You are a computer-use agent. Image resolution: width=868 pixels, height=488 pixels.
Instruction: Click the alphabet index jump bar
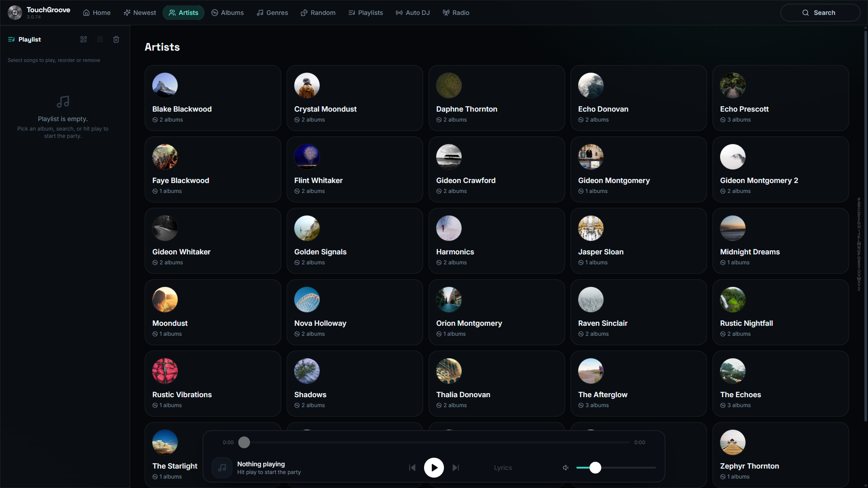[x=859, y=244]
